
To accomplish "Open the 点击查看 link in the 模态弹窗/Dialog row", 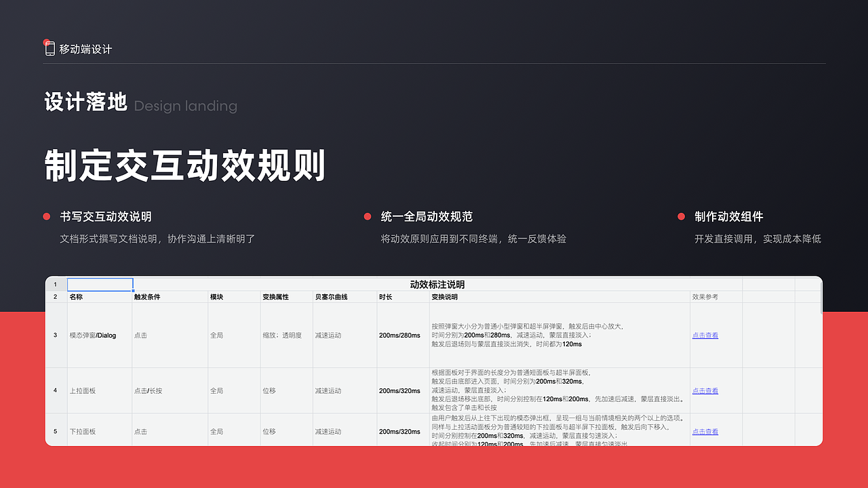I will (705, 335).
